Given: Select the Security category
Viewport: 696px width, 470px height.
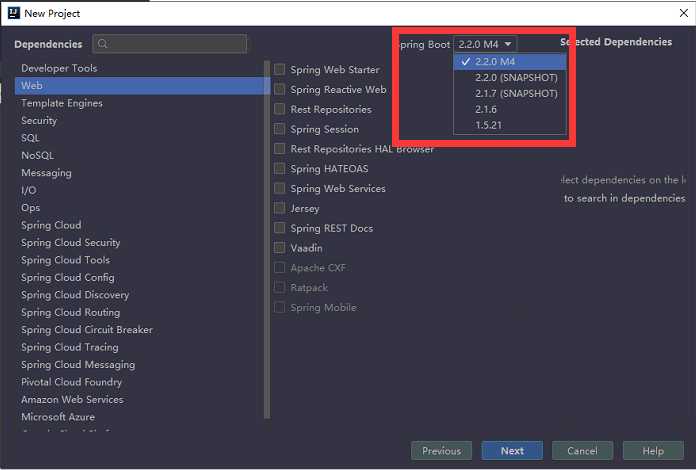Looking at the screenshot, I should click(x=139, y=120).
